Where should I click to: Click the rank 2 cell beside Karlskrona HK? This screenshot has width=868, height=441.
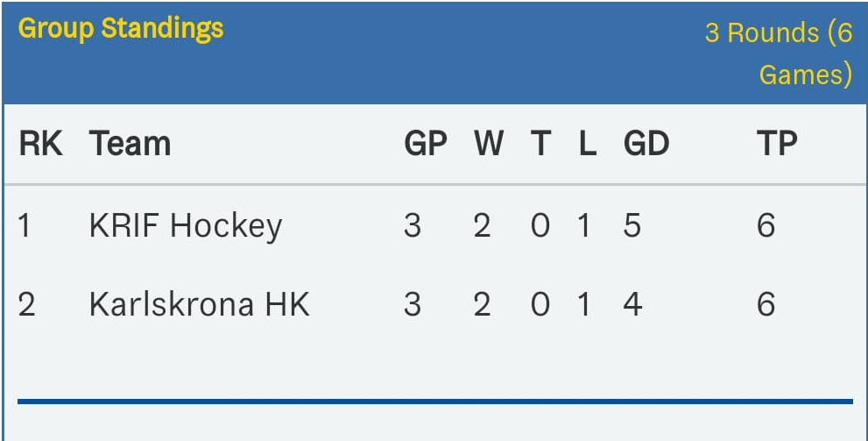click(26, 304)
